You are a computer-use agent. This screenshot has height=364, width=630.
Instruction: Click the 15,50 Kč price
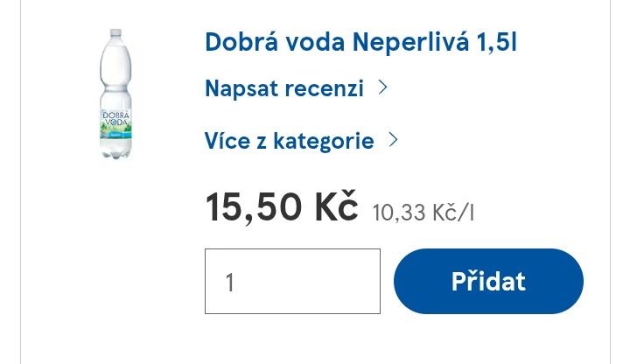click(x=281, y=207)
